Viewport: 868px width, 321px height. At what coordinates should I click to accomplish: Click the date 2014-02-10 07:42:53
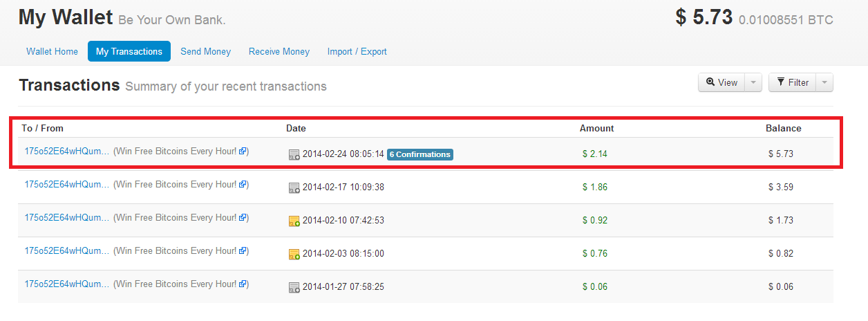[x=343, y=221]
